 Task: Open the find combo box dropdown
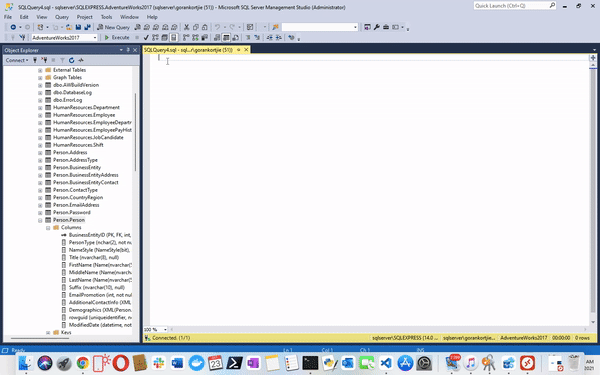tap(355, 27)
